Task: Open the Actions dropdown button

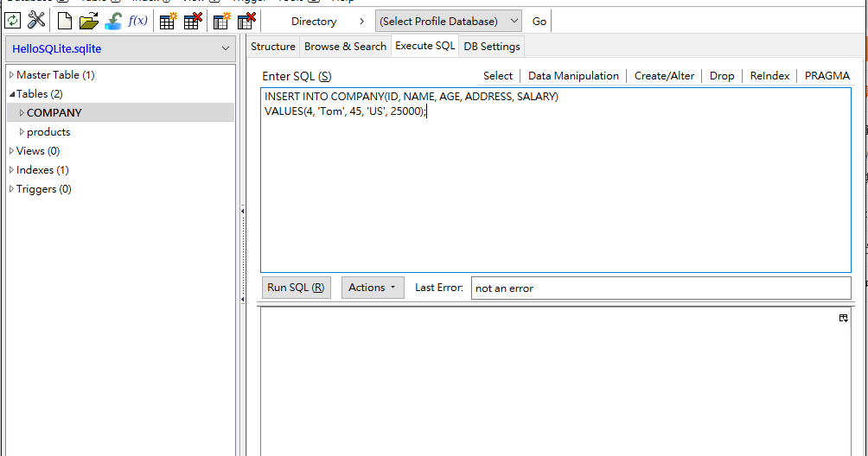Action: click(373, 288)
